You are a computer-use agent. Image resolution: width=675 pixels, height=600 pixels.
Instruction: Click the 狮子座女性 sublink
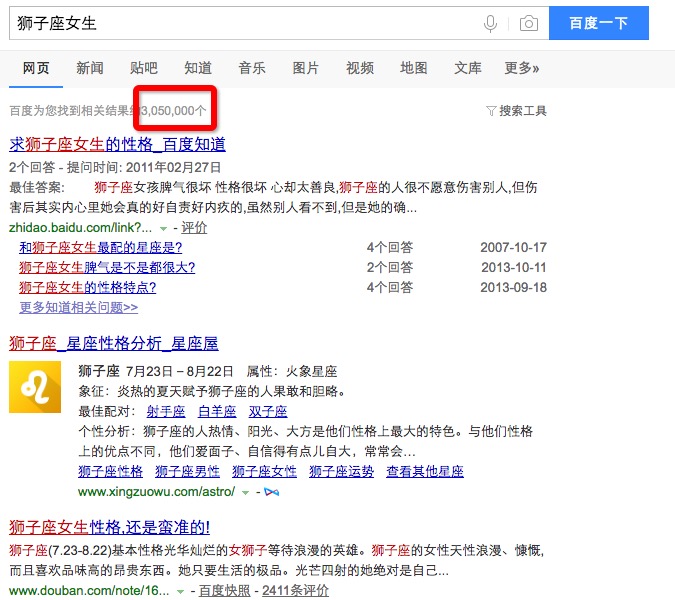pos(264,471)
